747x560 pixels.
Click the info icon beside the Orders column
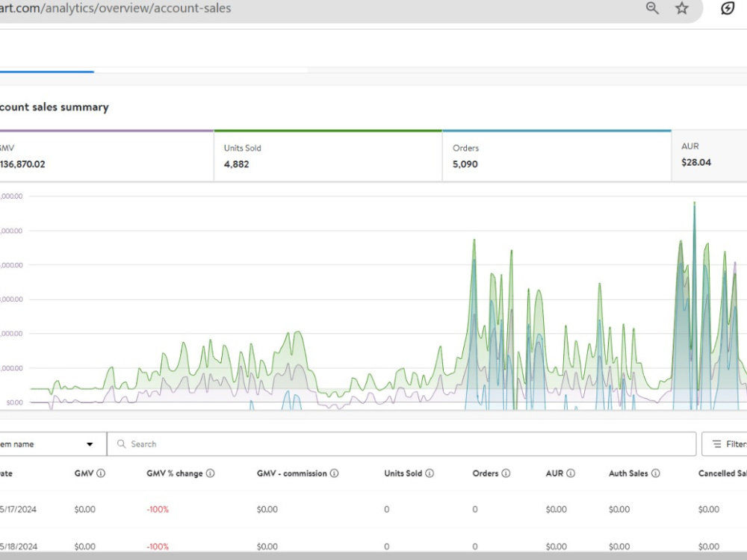pyautogui.click(x=506, y=473)
